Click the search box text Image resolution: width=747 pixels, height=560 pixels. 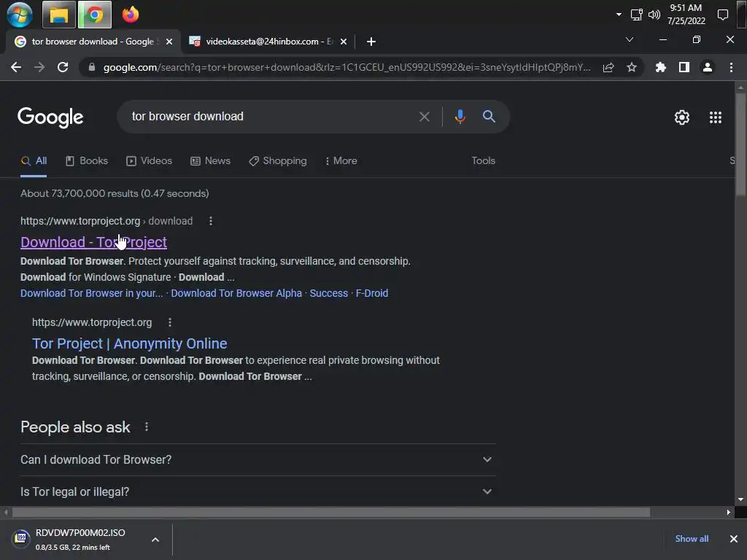[187, 116]
